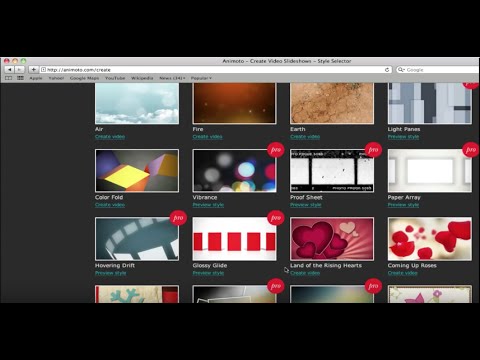The image size is (480, 360).
Task: Click Preview style under Hovering Drift
Action: pyautogui.click(x=110, y=273)
